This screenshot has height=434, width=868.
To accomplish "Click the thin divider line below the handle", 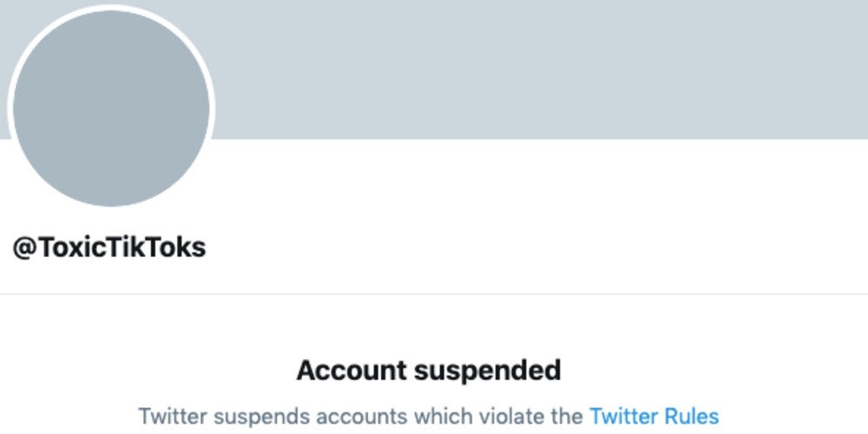I will tap(434, 294).
